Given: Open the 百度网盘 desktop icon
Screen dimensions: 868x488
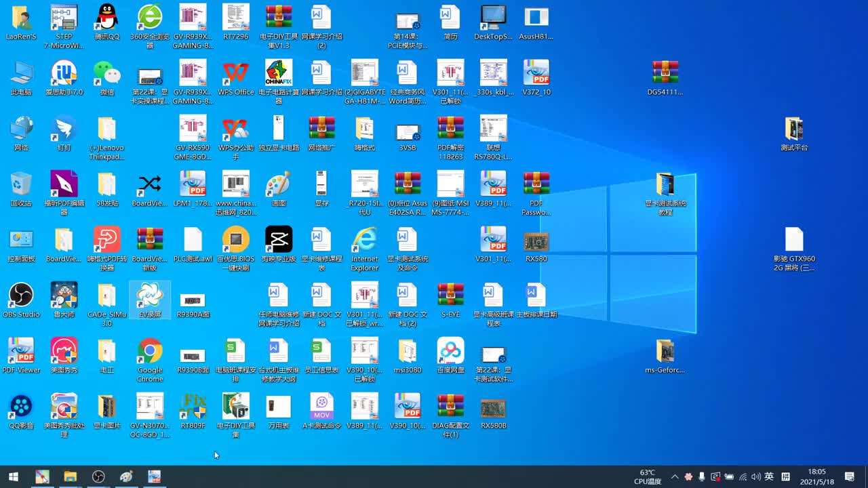Looking at the screenshot, I should click(x=450, y=356).
